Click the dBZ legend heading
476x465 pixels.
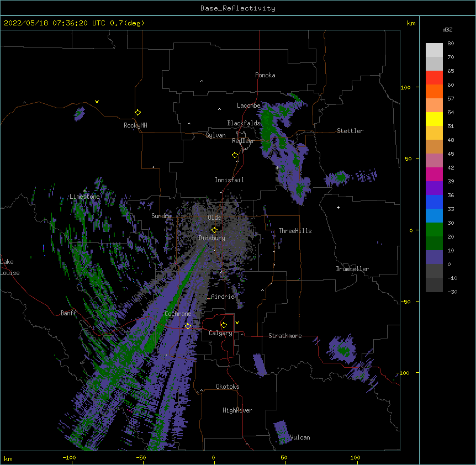pyautogui.click(x=447, y=30)
